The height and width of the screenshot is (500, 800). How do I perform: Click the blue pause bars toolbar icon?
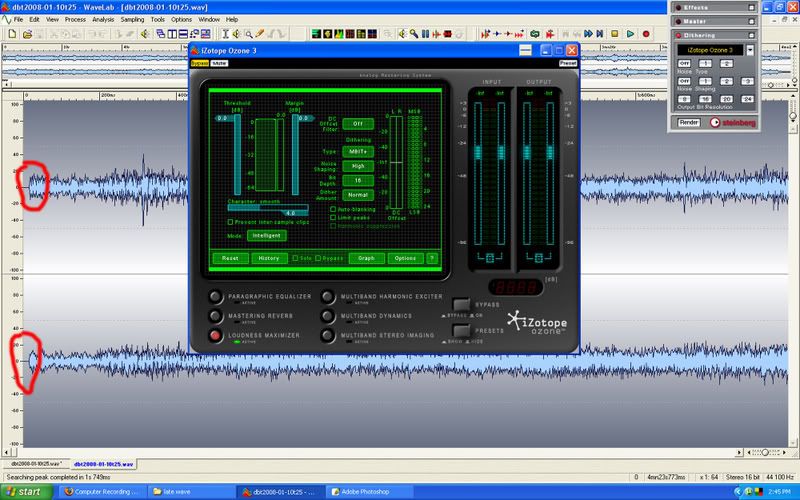pos(425,34)
